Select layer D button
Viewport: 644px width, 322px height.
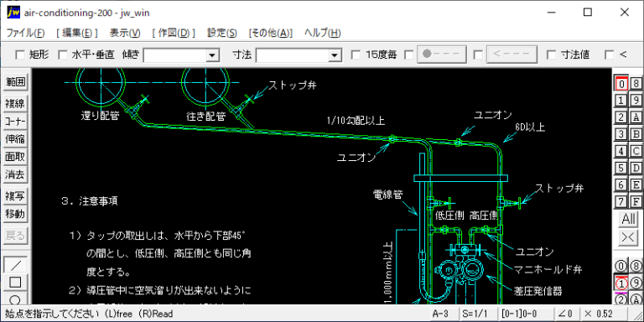tap(636, 168)
